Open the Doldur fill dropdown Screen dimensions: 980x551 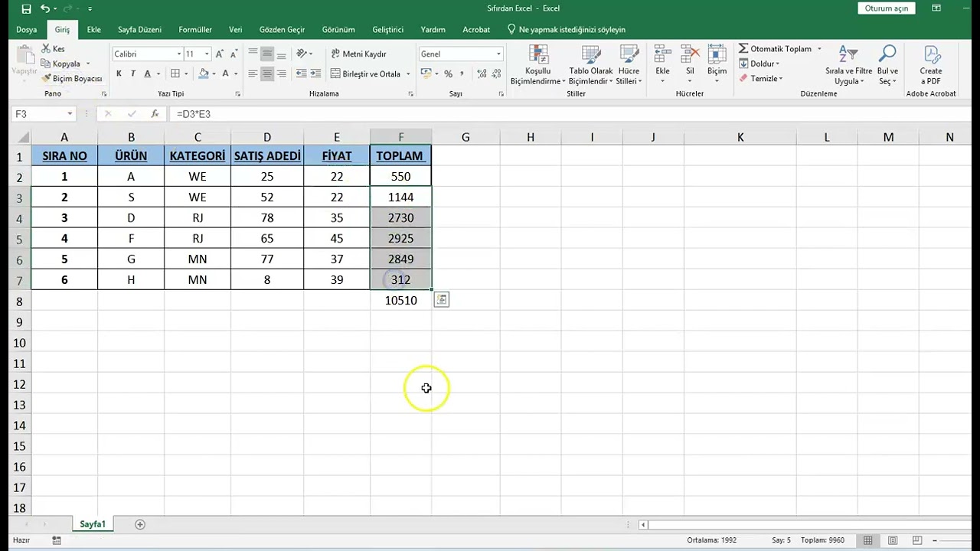[759, 64]
